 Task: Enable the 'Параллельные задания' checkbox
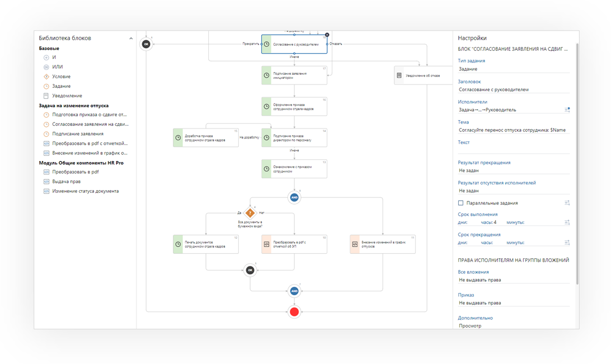461,203
